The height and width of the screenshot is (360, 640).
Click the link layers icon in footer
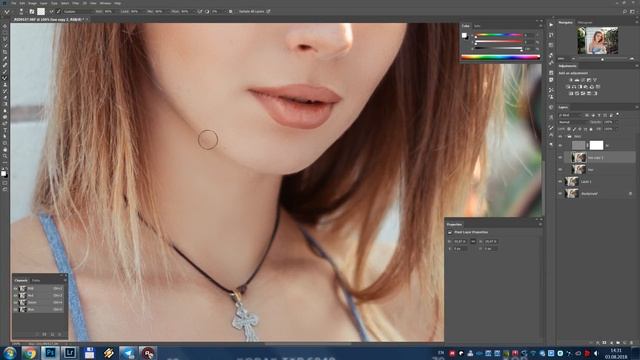pos(591,342)
